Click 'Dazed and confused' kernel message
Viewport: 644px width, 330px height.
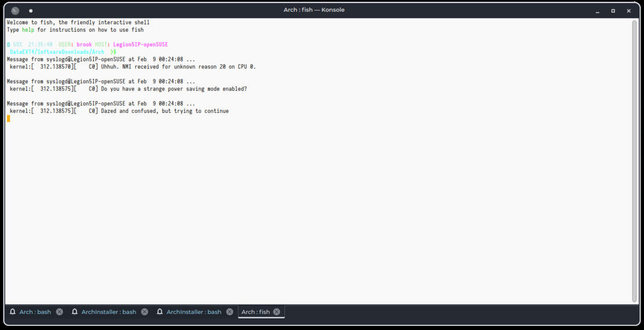[x=118, y=111]
